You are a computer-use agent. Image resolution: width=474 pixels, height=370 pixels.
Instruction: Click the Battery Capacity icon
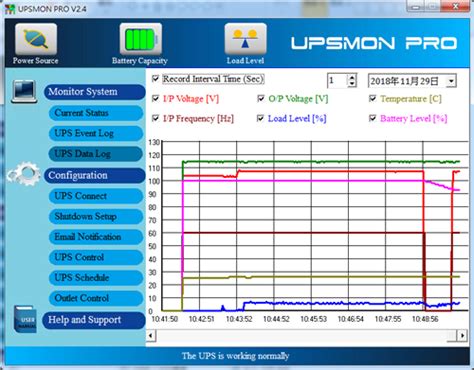[141, 39]
